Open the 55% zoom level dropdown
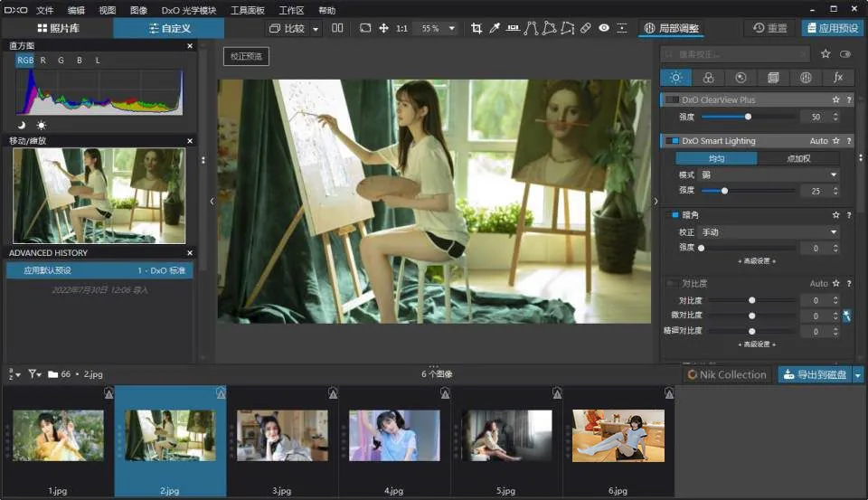 pos(441,28)
